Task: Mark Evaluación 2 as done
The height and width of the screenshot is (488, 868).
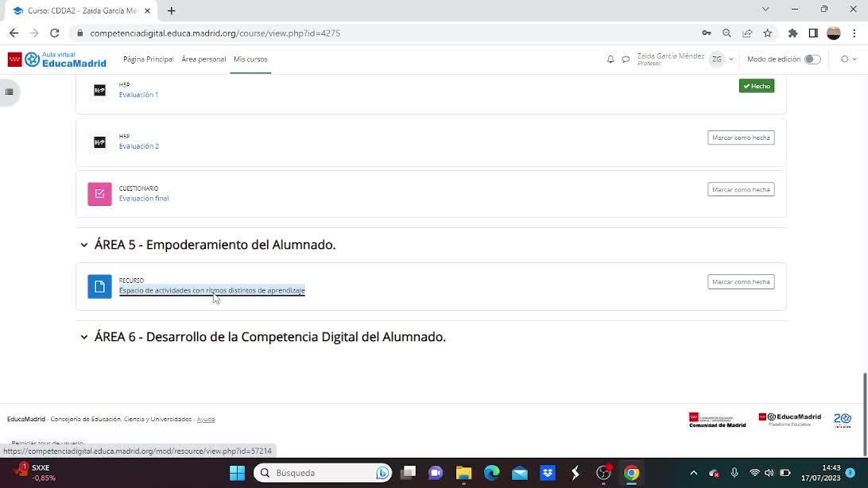Action: 741,137
